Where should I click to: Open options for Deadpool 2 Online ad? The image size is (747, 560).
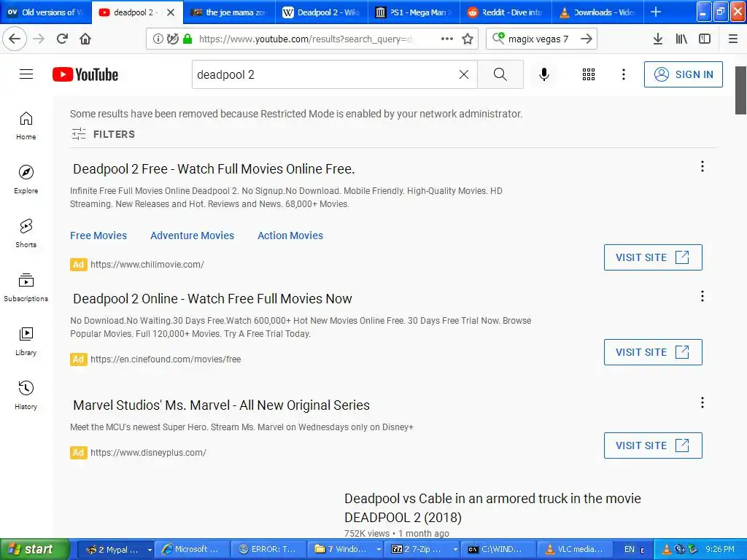coord(703,296)
